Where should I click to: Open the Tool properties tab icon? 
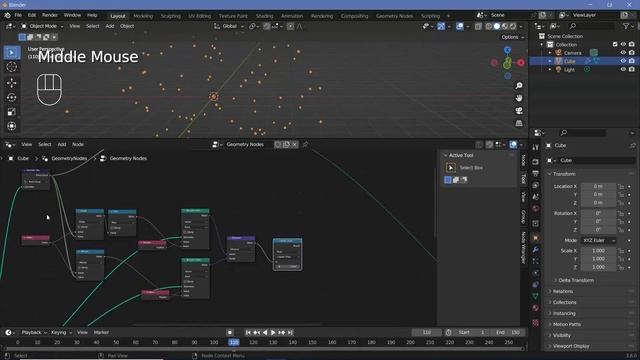coord(536,147)
